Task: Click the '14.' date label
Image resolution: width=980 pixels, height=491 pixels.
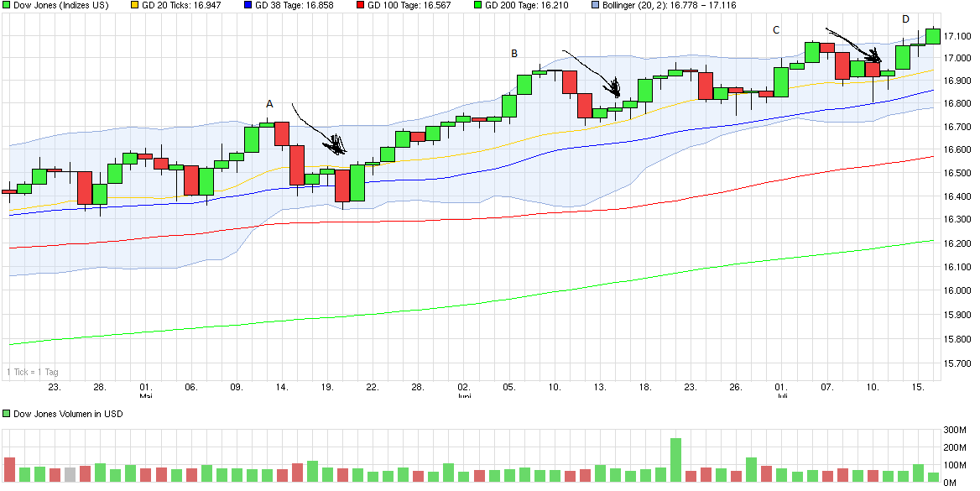Action: coord(283,387)
